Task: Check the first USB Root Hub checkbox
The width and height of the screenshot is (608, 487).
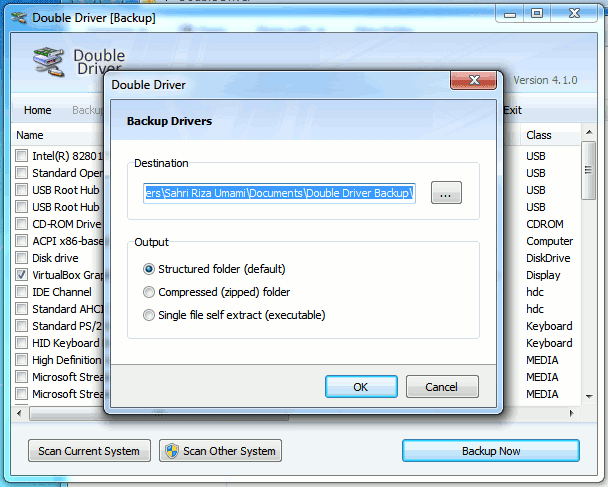Action: pyautogui.click(x=21, y=190)
